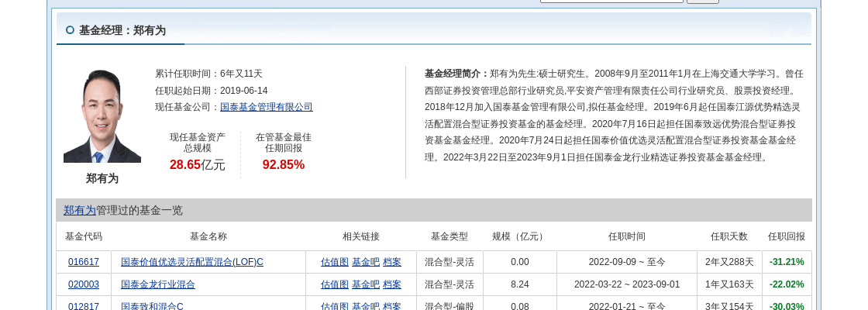Click the 郑有为 link in the table heading
868x310 pixels.
coord(80,210)
